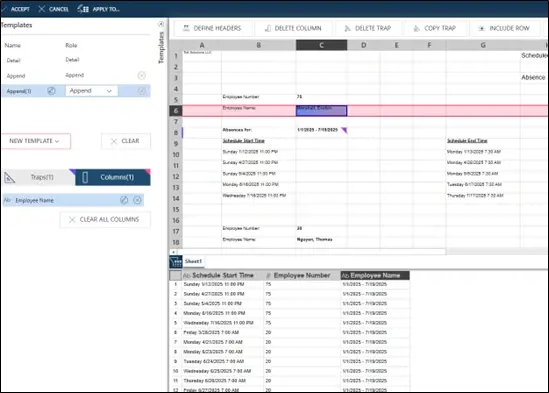
Task: Open the Apply To menu
Action: [x=98, y=9]
